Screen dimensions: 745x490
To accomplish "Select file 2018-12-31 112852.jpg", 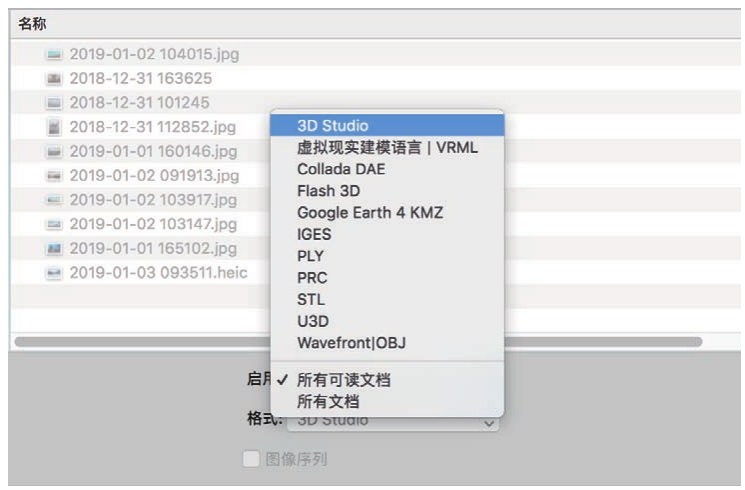I will click(x=153, y=127).
